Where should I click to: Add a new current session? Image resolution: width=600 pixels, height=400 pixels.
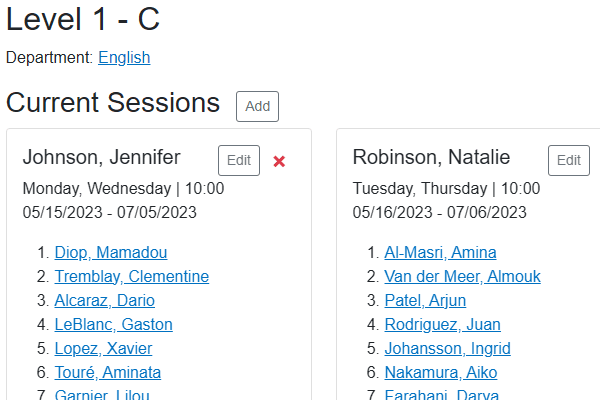coord(257,106)
